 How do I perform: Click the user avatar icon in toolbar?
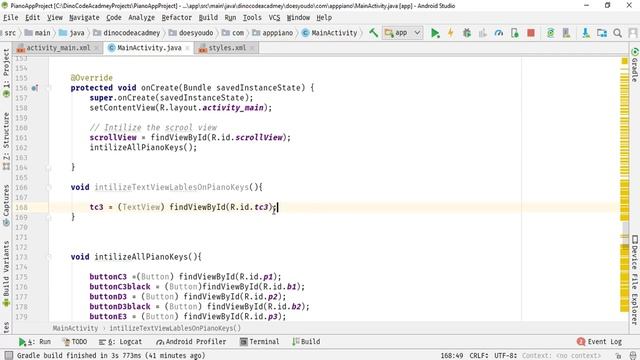tap(633, 33)
